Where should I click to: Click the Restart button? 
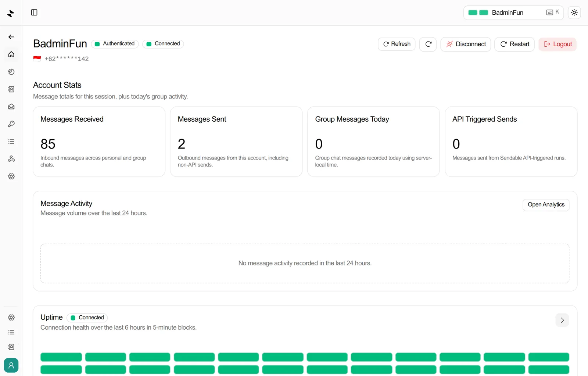pyautogui.click(x=514, y=44)
